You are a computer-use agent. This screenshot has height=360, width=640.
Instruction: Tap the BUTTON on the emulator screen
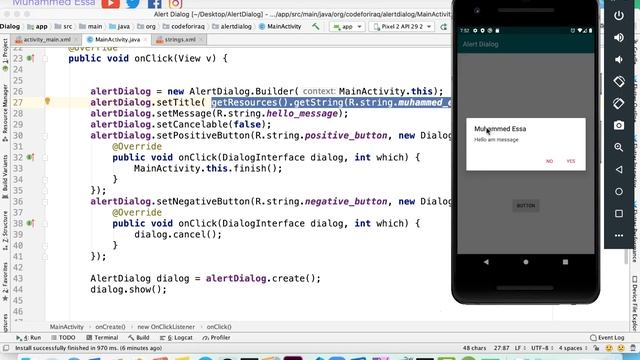pyautogui.click(x=526, y=206)
